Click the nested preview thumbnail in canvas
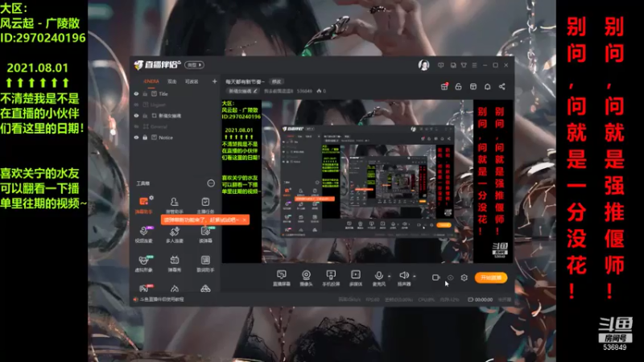This screenshot has width=644, height=362. click(x=368, y=181)
